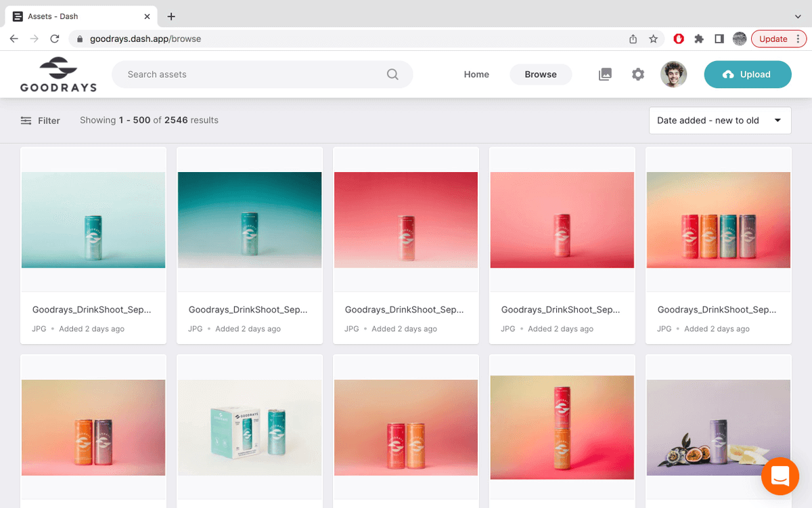Click the Filter icon with horizontal lines
812x508 pixels.
click(26, 120)
